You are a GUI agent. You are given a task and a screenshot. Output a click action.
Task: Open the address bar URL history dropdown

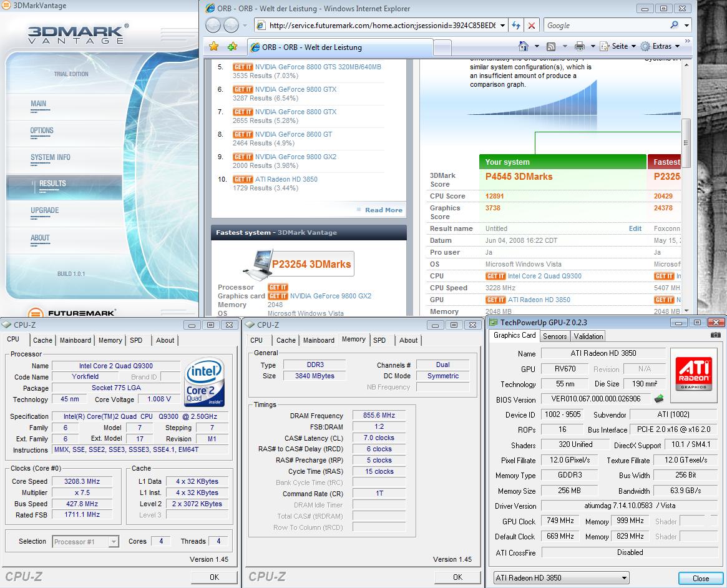tap(502, 26)
